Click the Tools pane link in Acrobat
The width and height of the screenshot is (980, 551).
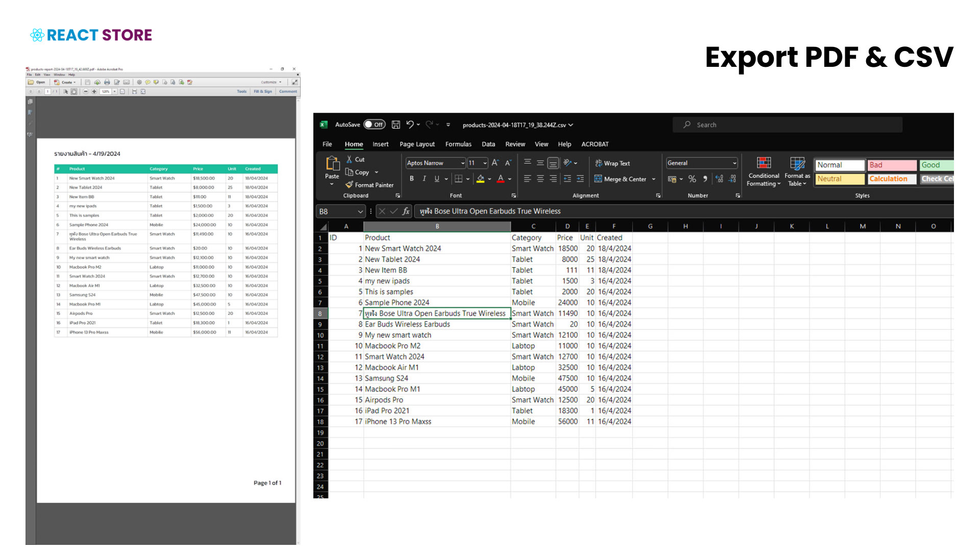point(241,91)
